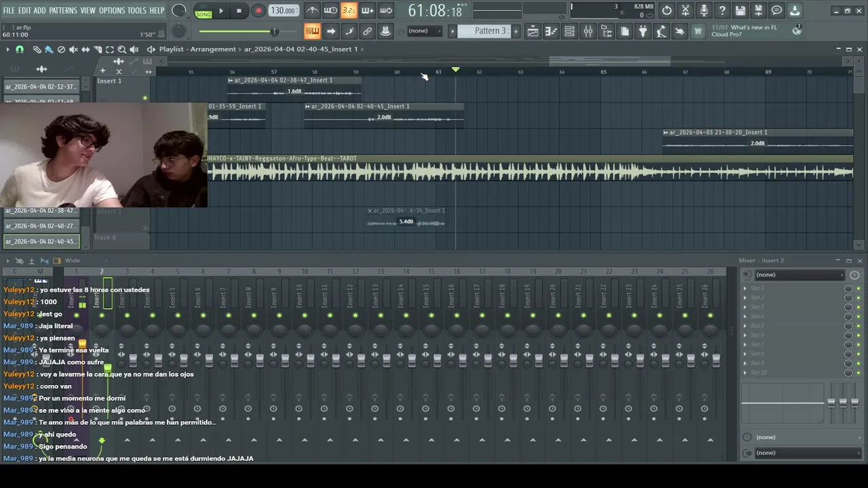The width and height of the screenshot is (868, 488).
Task: Open the project picker pages icon
Action: 625,31
